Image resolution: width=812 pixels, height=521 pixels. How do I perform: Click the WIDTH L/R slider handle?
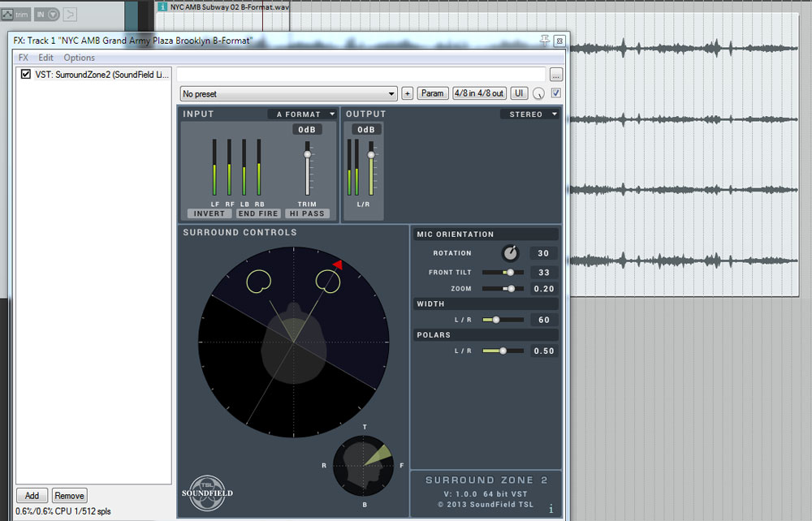coord(495,320)
